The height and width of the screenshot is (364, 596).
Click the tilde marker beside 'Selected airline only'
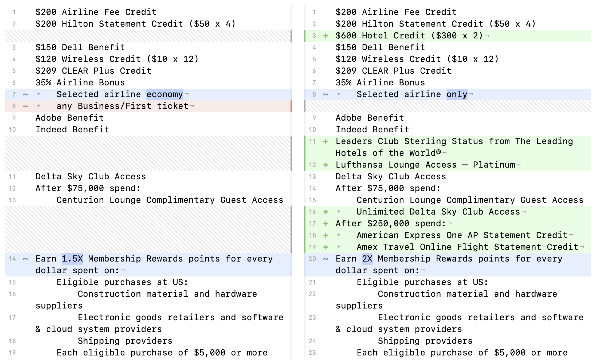pos(326,94)
